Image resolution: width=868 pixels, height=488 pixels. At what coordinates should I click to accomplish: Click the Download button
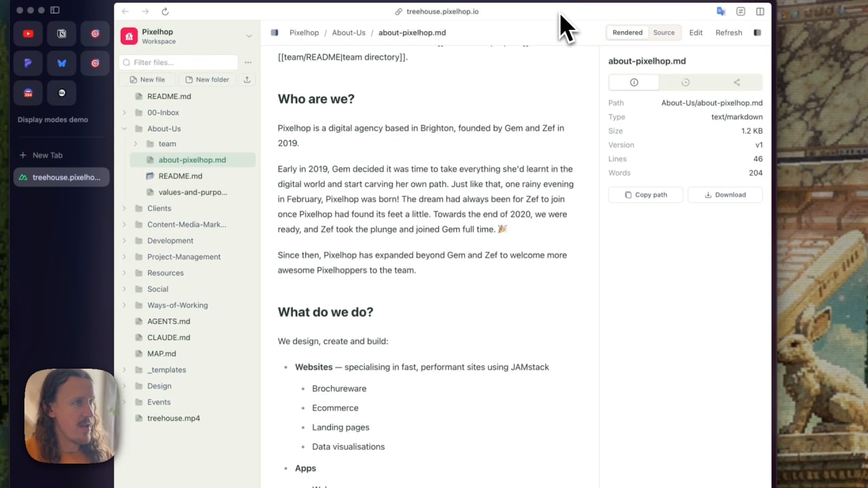725,195
